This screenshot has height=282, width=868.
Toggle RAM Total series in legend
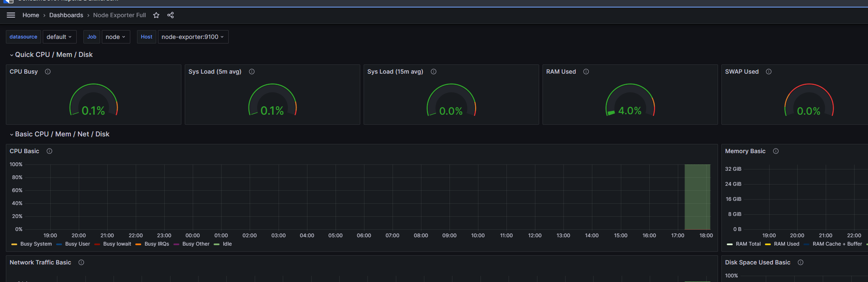tap(748, 244)
